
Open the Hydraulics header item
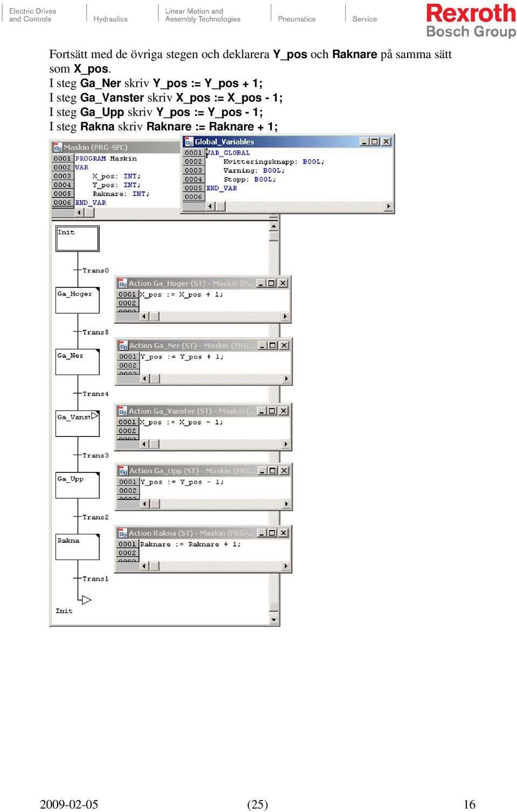coord(110,19)
